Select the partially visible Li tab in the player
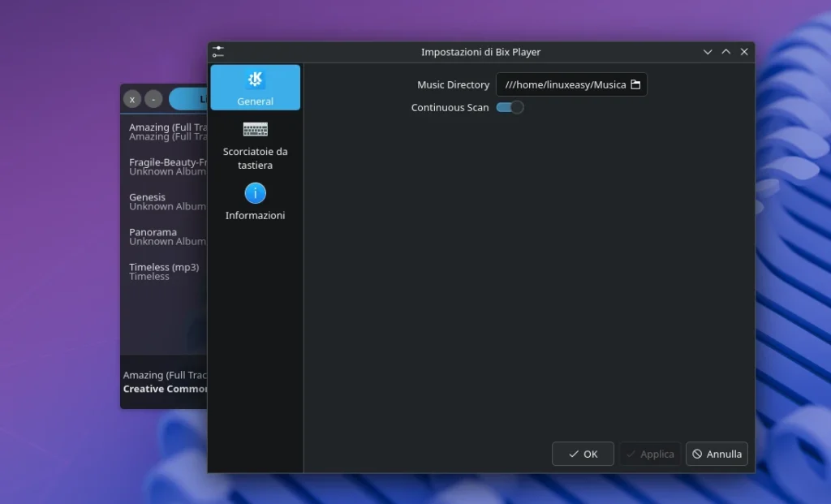Viewport: 831px width, 504px height. tap(187, 98)
